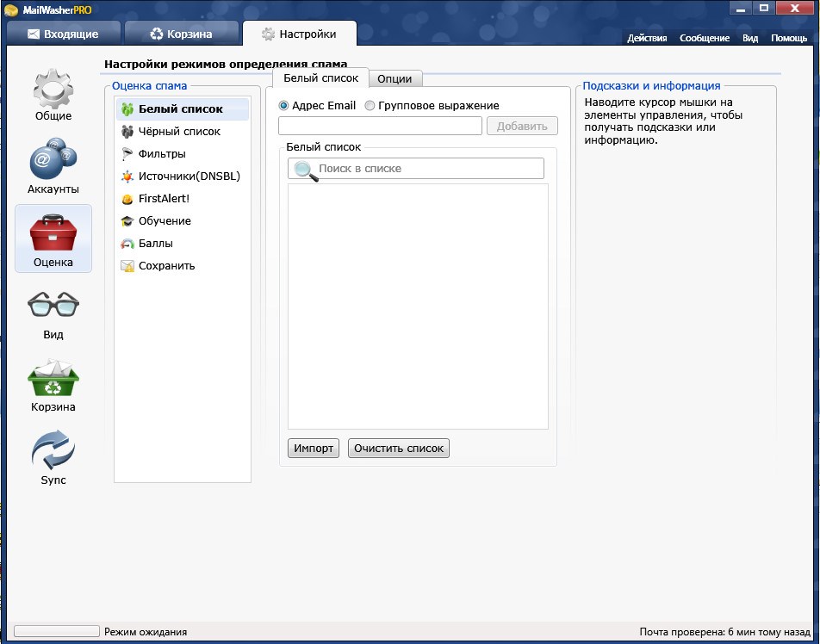Click the email address input field

[380, 126]
